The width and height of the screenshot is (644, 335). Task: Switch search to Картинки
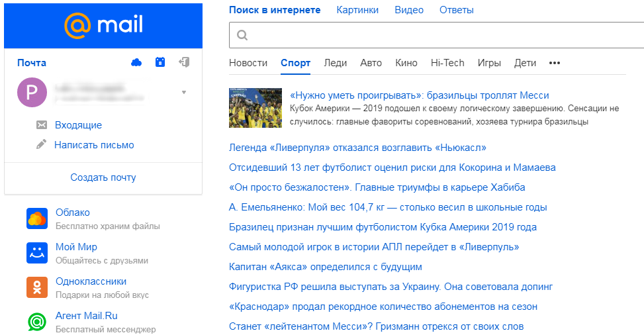coord(357,10)
